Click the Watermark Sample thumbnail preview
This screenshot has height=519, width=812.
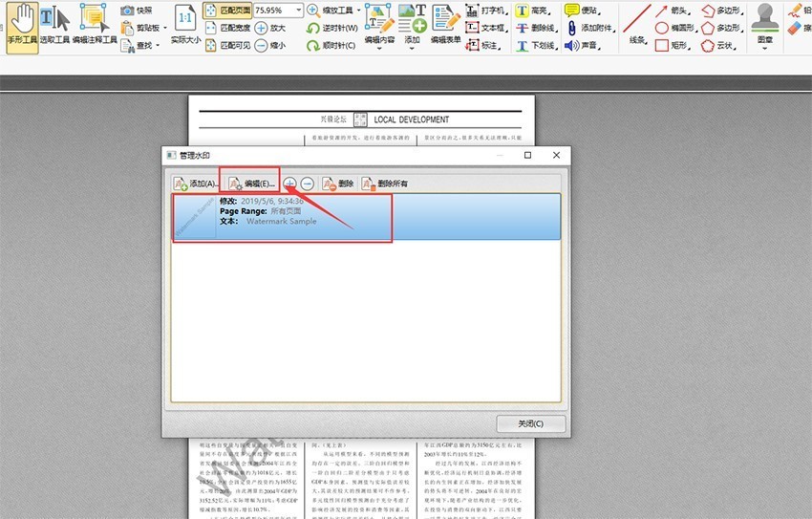(x=194, y=217)
